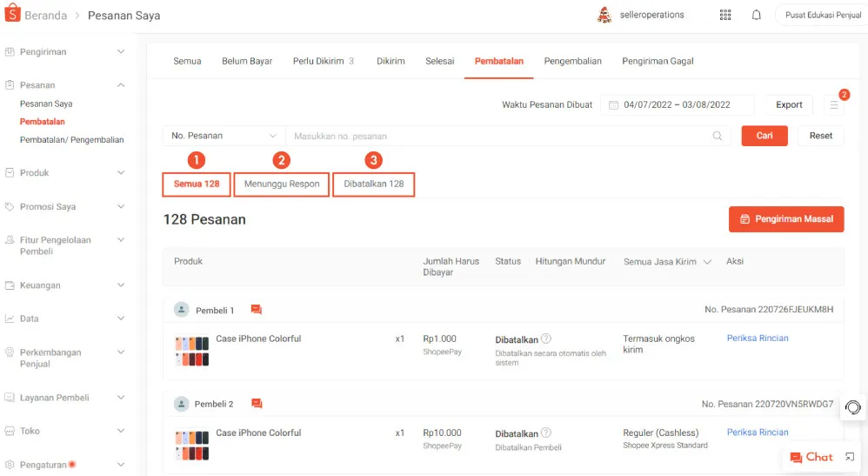Open chat with Pembeli 1

[x=256, y=309]
